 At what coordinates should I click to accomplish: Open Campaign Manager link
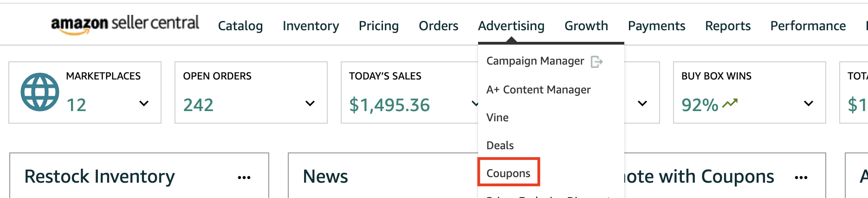coord(535,61)
